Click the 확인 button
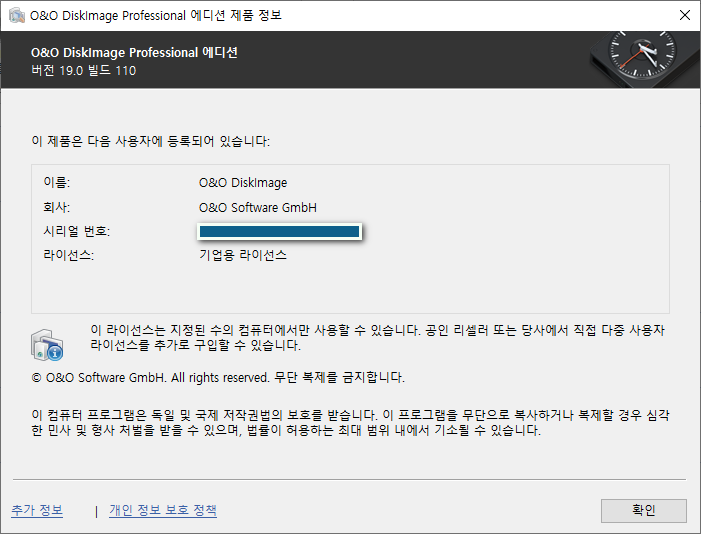 643,510
